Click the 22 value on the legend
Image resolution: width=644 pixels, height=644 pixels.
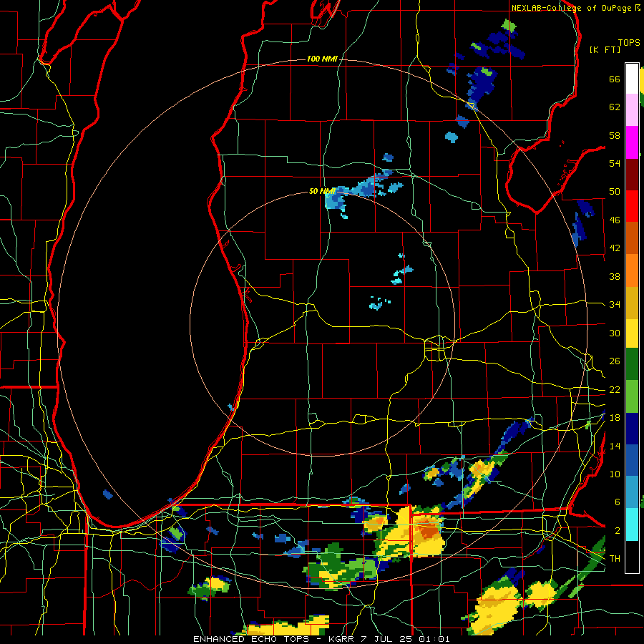click(615, 390)
